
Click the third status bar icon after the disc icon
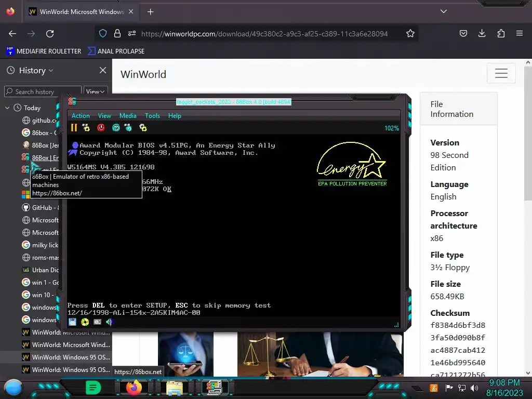pyautogui.click(x=97, y=322)
